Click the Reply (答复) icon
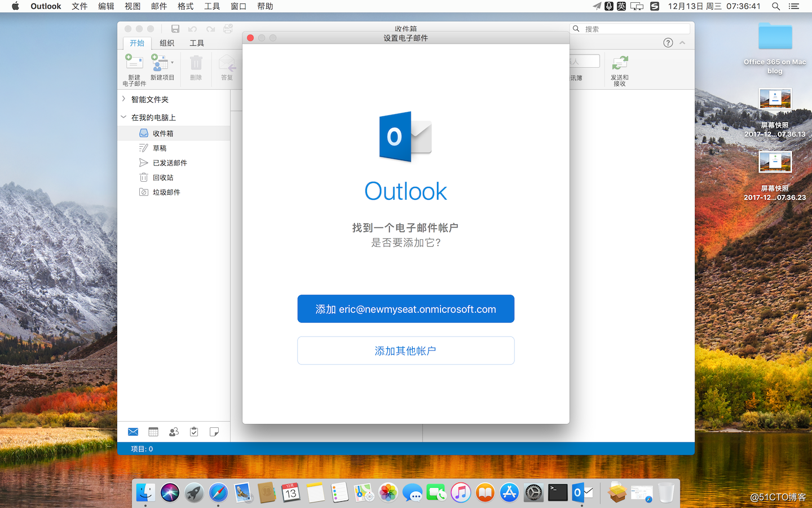Image resolution: width=812 pixels, height=508 pixels. tap(227, 63)
